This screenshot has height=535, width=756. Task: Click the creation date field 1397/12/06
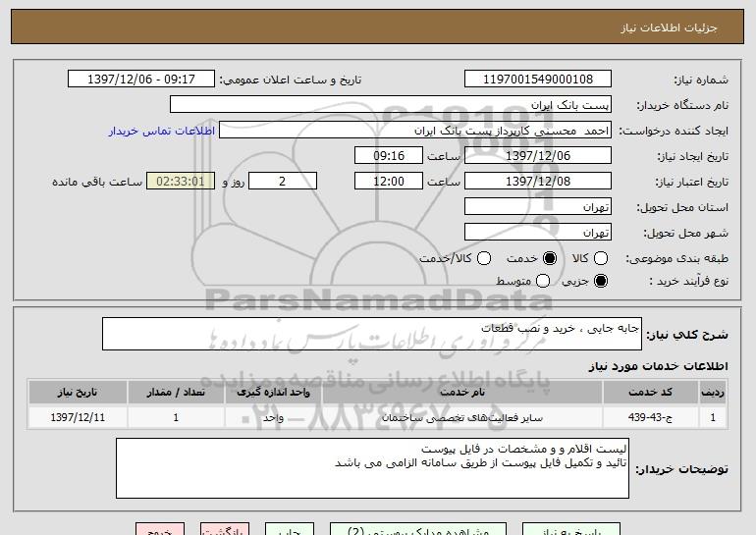[x=538, y=156]
